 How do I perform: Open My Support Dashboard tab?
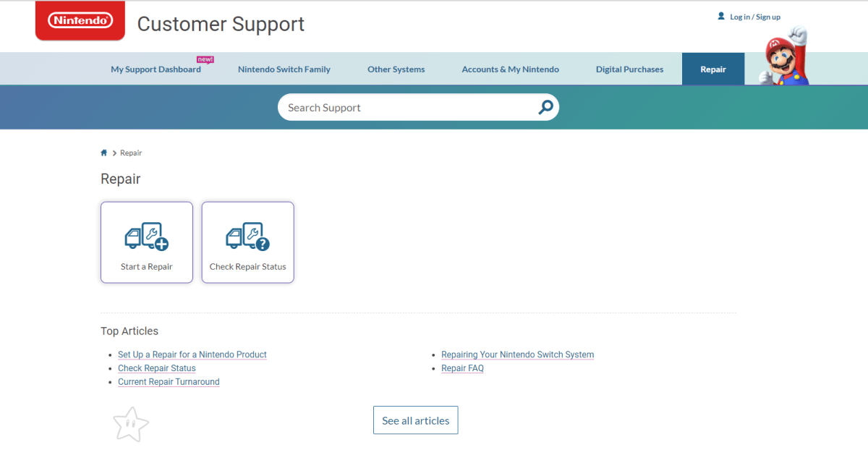156,69
